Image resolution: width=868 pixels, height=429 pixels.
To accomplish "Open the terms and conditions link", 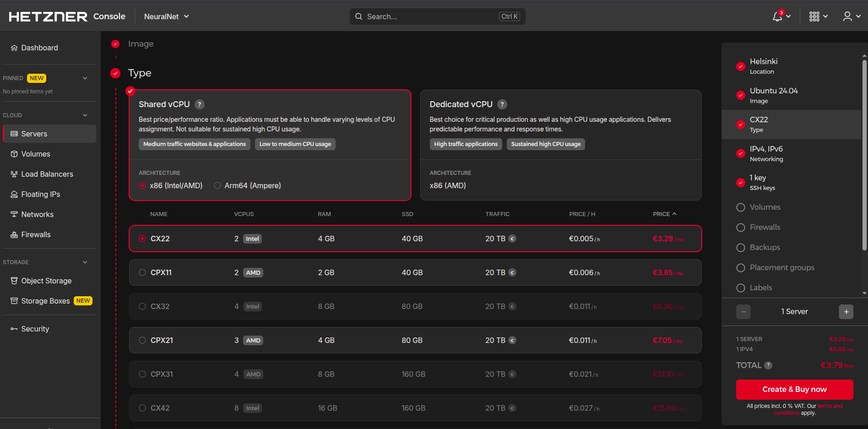I will pyautogui.click(x=830, y=406).
